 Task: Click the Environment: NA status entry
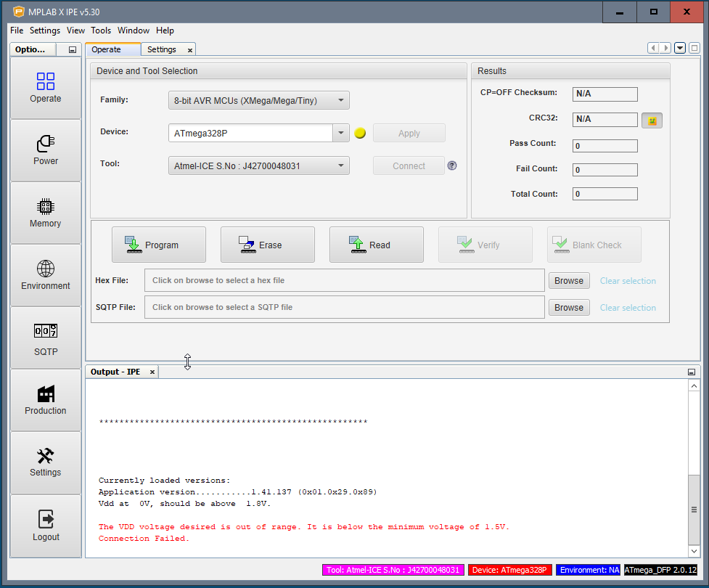[589, 570]
